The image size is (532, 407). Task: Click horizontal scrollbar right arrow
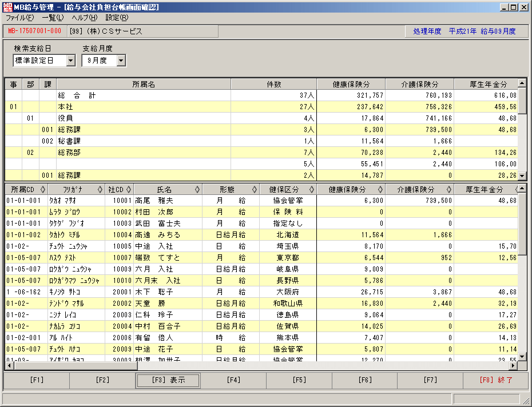point(513,366)
